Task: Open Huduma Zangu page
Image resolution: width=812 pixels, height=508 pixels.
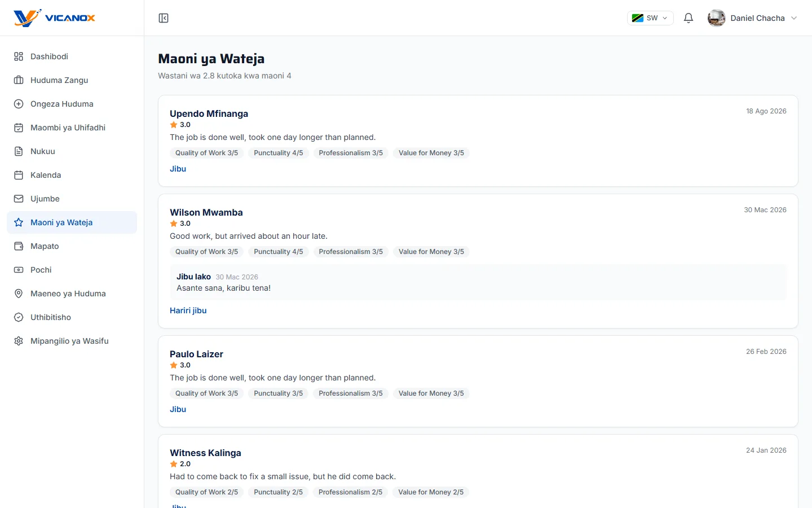Action: coord(72,80)
